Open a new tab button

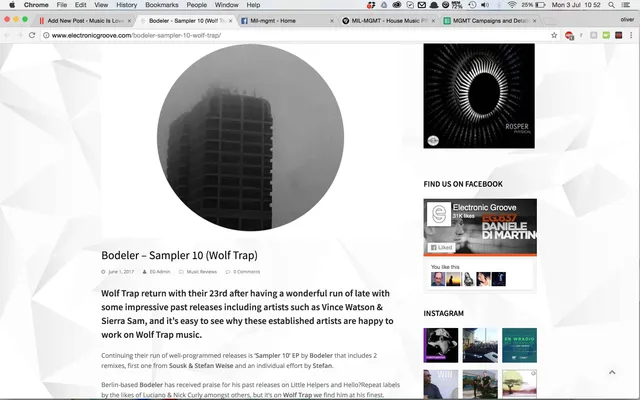click(x=550, y=21)
